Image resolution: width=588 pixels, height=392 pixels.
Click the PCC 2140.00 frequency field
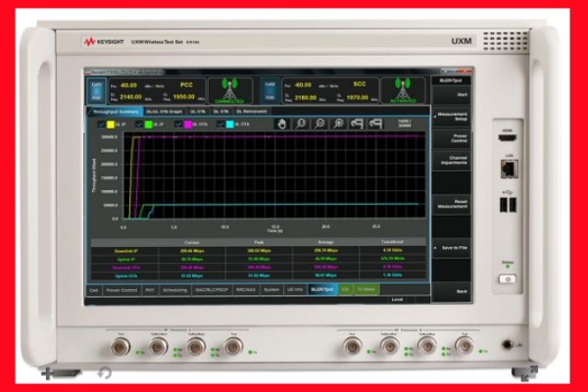131,98
